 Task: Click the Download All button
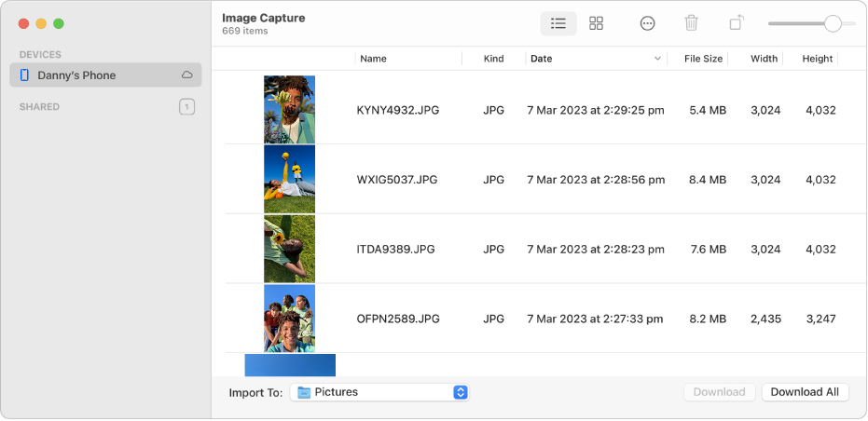click(x=805, y=392)
